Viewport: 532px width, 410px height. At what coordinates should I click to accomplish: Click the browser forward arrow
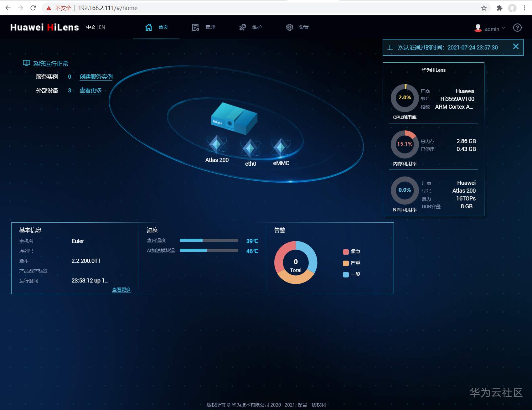click(x=21, y=8)
